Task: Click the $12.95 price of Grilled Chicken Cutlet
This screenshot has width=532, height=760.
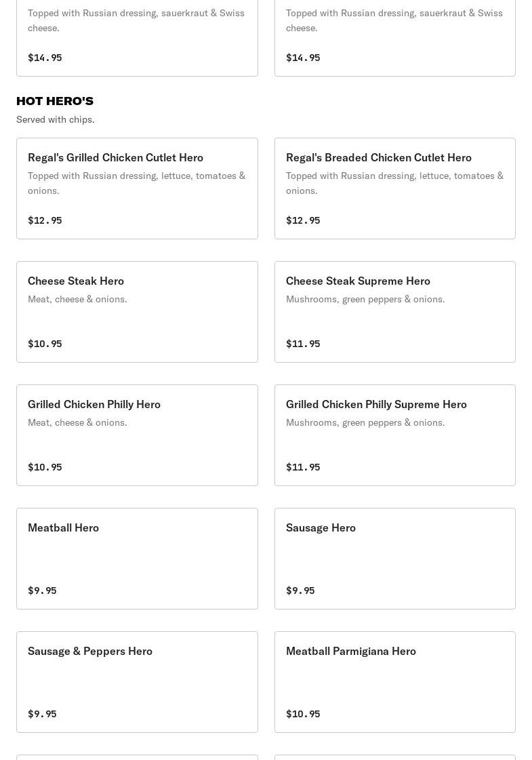Action: tap(45, 220)
